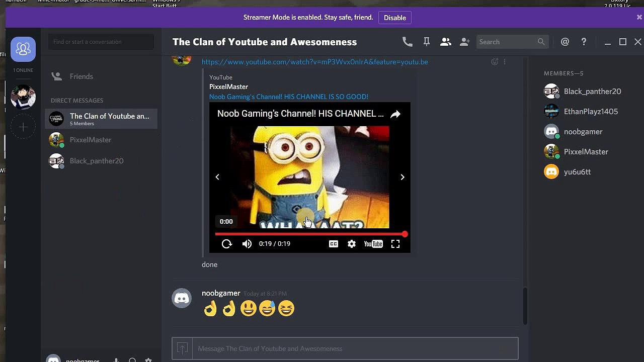Open User Settings gear in user panel

tap(148, 360)
